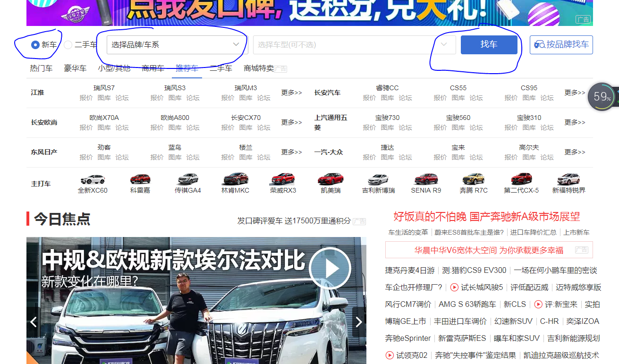This screenshot has width=619, height=364.
Task: Open the 睿骋CC model link
Action: [387, 88]
